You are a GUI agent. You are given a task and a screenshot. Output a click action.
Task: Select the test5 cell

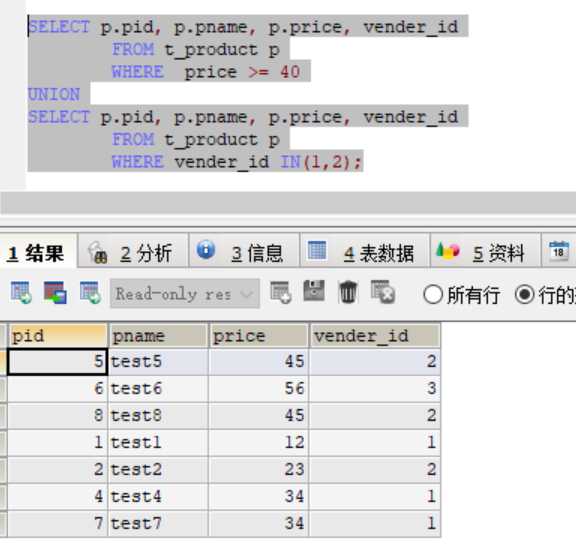pyautogui.click(x=158, y=362)
